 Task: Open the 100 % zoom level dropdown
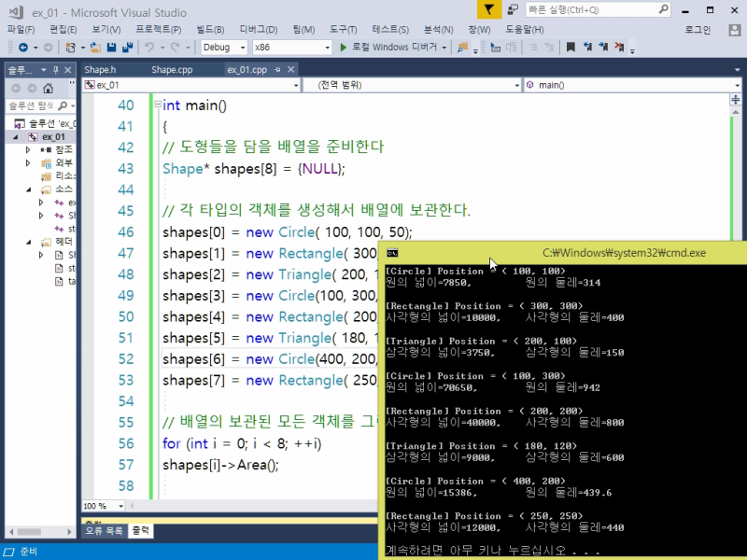coord(121,506)
